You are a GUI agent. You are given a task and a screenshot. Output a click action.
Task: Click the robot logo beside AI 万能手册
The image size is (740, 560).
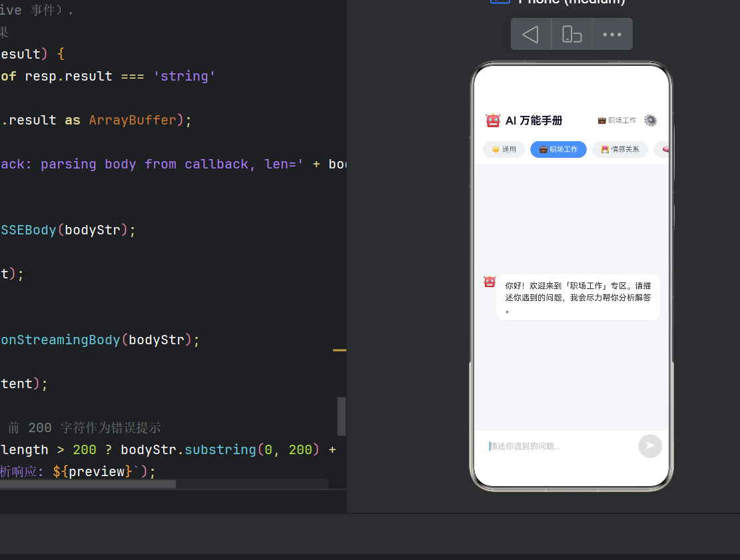[493, 121]
